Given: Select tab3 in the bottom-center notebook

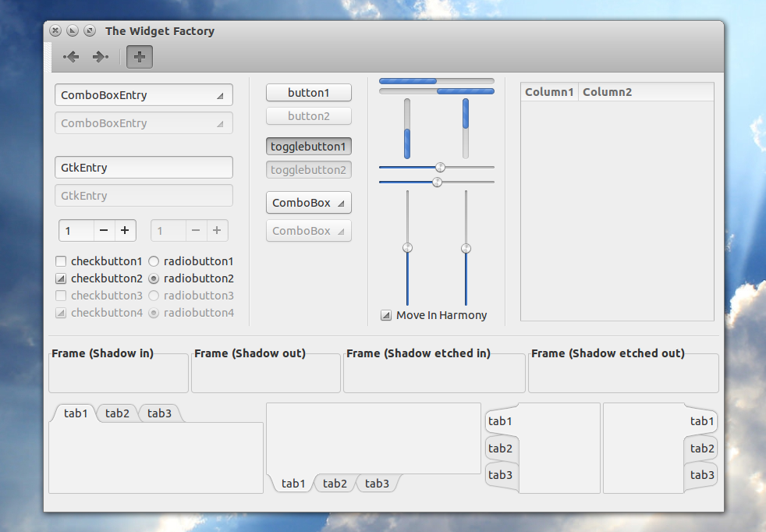Looking at the screenshot, I should point(377,483).
